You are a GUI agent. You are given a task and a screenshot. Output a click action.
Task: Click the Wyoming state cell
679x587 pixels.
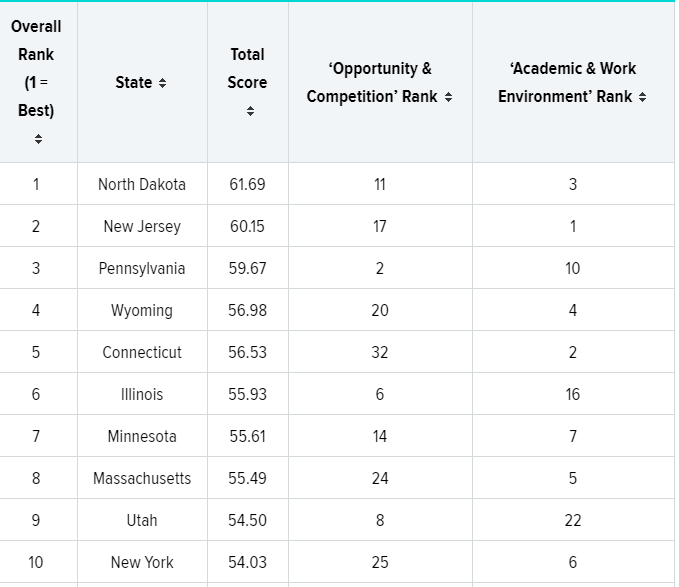coord(142,310)
